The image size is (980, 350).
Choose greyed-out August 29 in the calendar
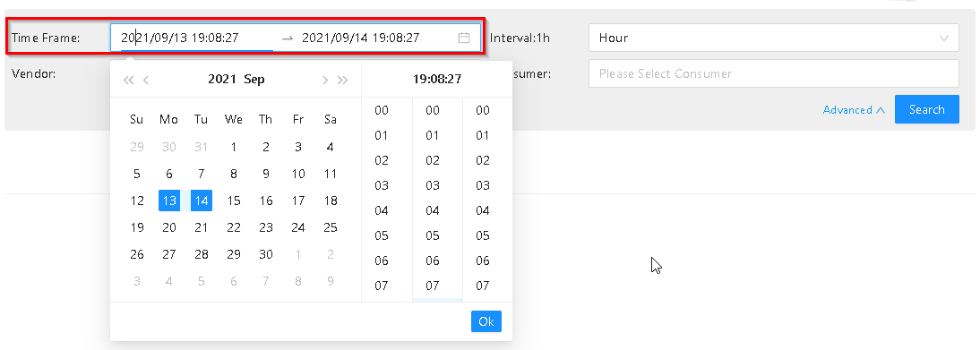click(x=137, y=148)
